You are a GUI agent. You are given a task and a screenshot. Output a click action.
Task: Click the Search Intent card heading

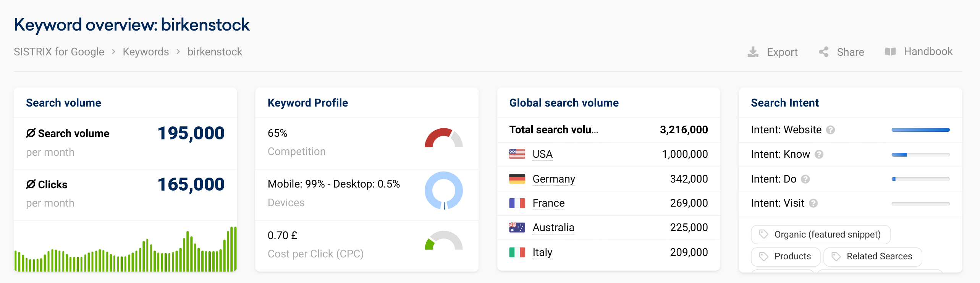784,103
